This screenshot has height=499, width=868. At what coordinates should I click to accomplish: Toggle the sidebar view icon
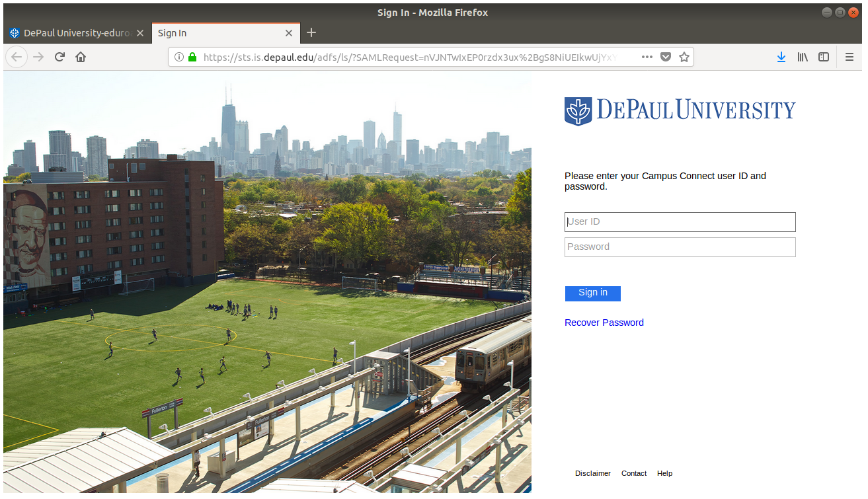tap(824, 58)
